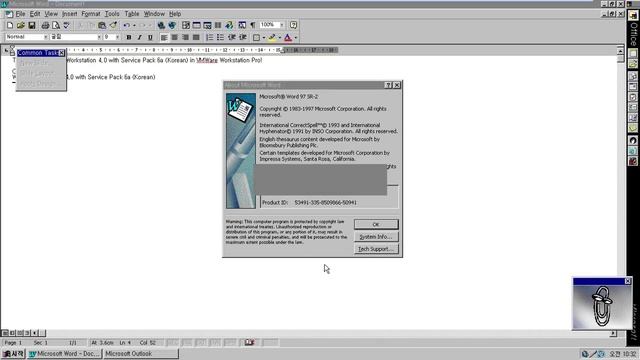This screenshot has height=360, width=640.
Task: Open the Edit menu
Action: point(35,14)
